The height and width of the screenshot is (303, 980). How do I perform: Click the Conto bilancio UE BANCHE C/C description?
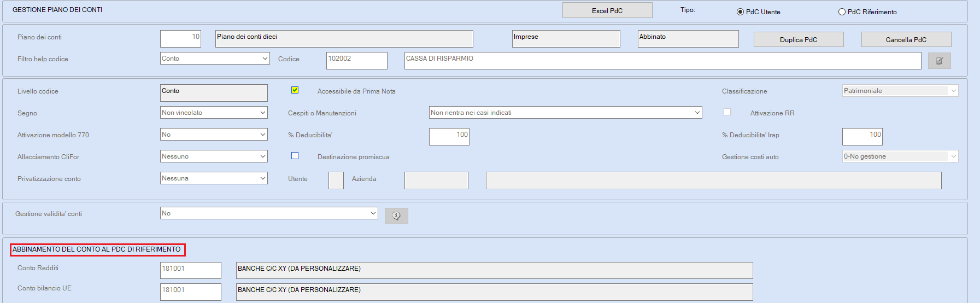[x=495, y=292]
